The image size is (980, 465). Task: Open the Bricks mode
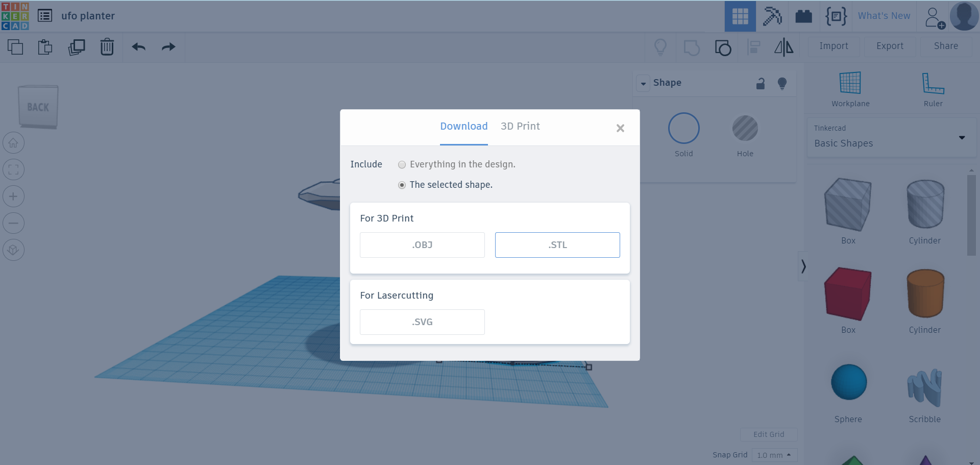click(x=804, y=16)
